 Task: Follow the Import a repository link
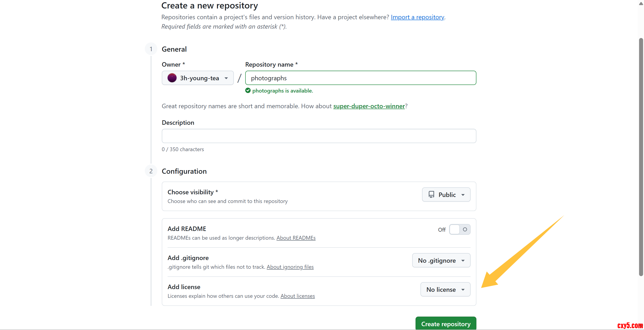tap(417, 17)
